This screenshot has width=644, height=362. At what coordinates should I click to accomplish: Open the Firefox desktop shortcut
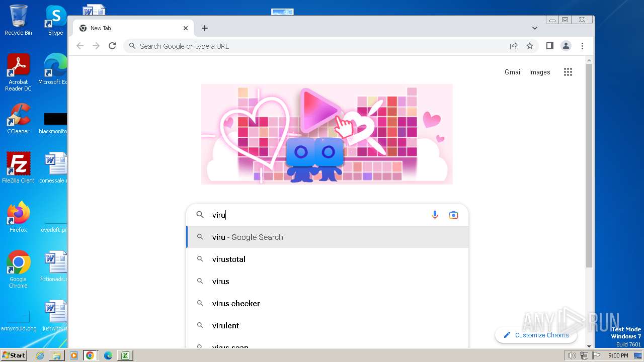[18, 217]
